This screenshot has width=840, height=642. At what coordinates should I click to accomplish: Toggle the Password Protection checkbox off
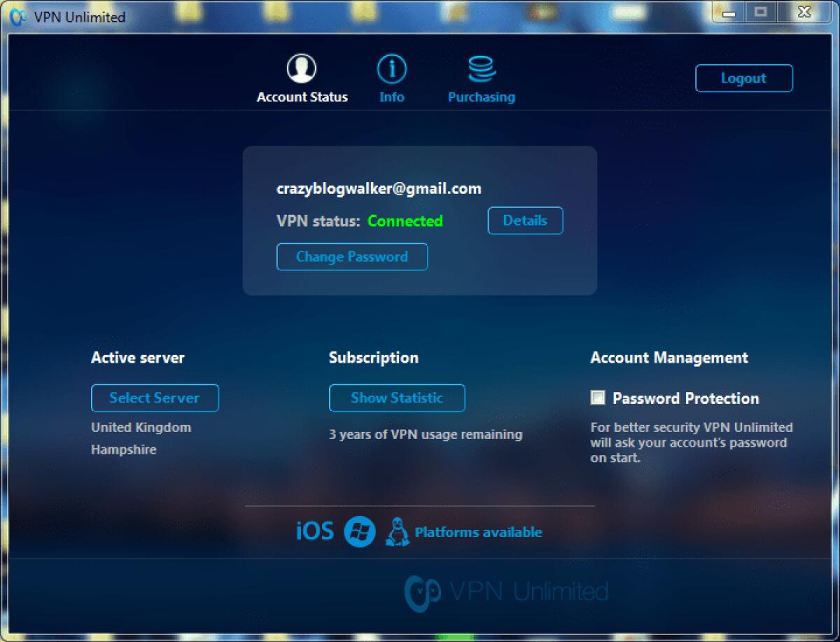coord(598,398)
